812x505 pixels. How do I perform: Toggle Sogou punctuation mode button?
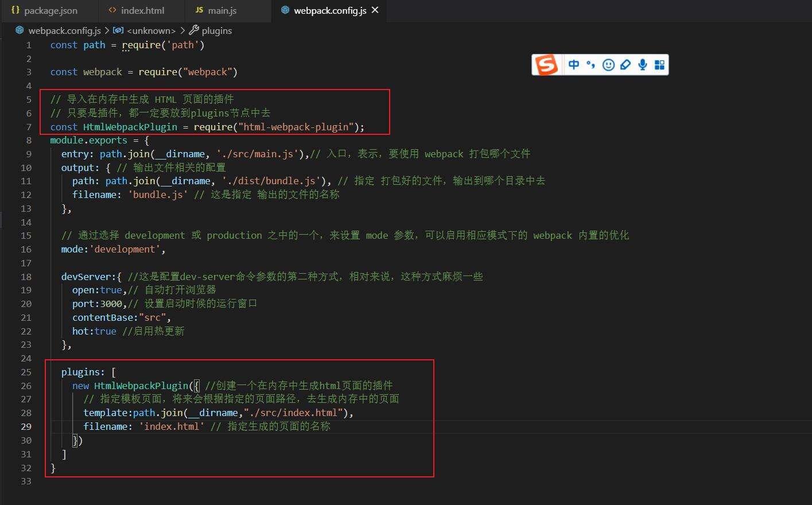coord(590,65)
